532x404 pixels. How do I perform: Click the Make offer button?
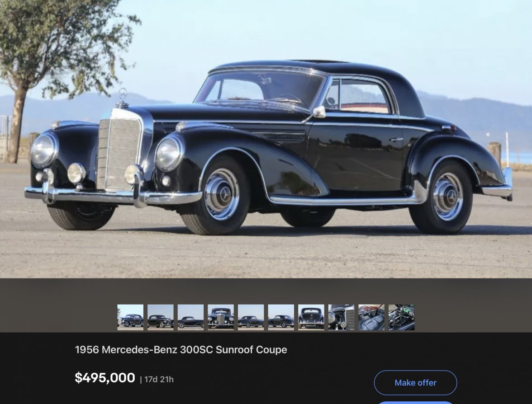pyautogui.click(x=416, y=383)
